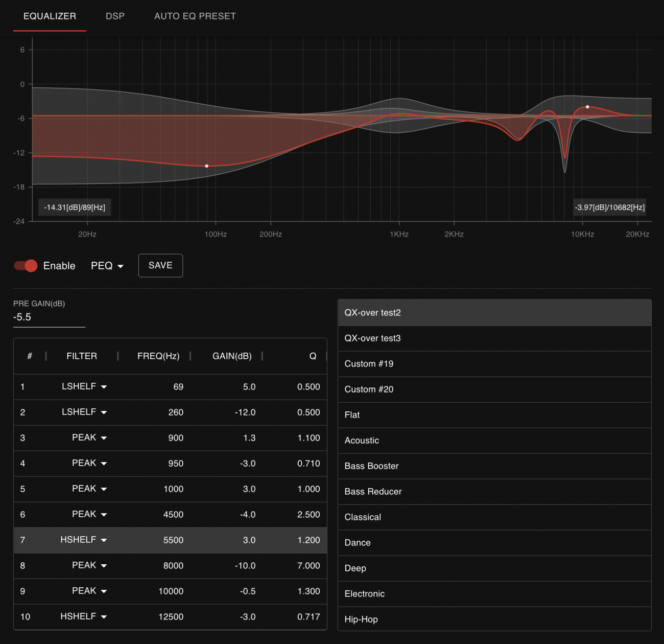
Task: Edit Q value 1.100 in row 3
Action: click(x=309, y=438)
